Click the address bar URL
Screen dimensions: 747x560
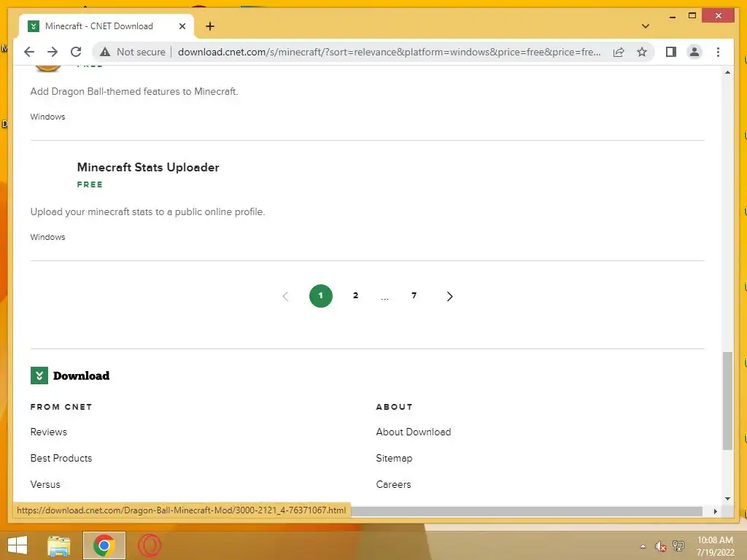[x=389, y=52]
